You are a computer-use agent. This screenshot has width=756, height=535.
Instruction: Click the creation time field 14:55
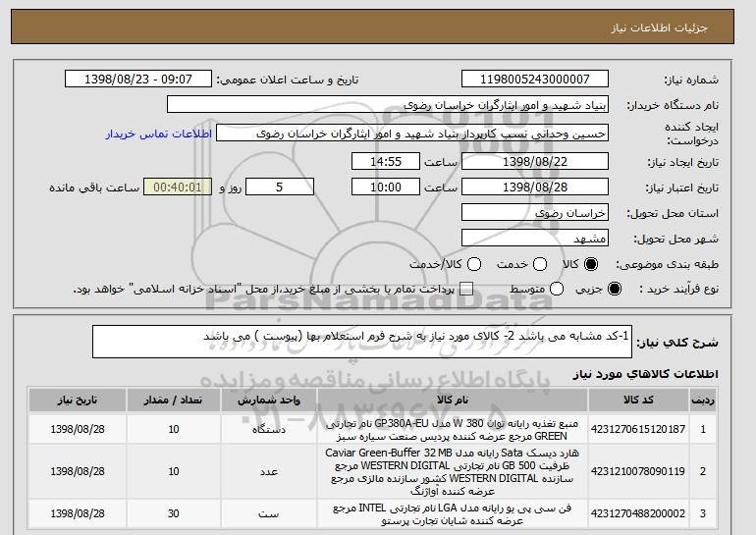coord(386,161)
